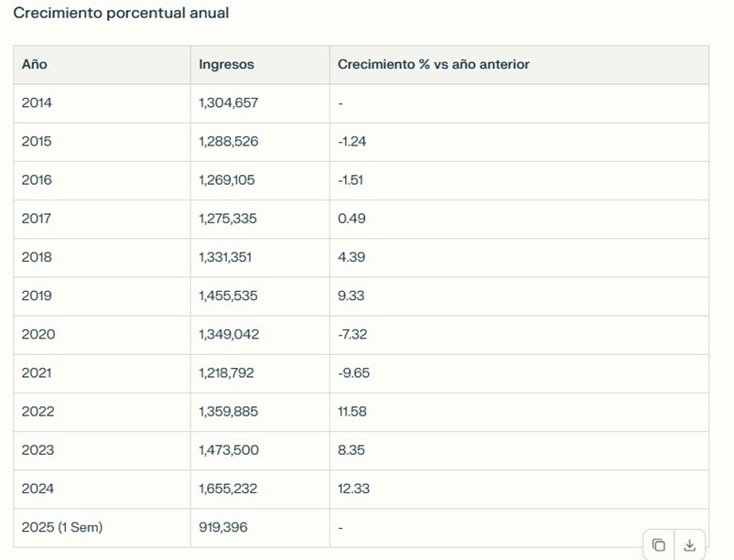
Task: Click the -9.65 growth value
Action: (353, 373)
